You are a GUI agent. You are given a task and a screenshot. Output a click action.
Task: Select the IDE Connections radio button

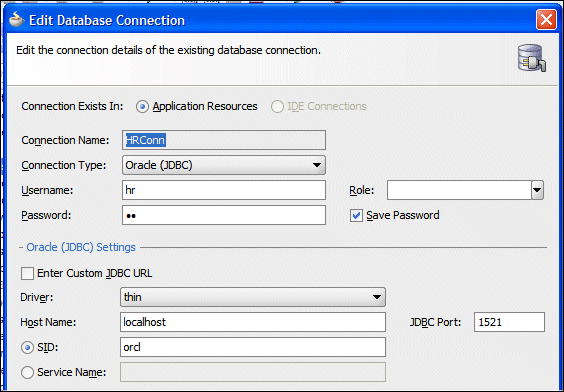click(277, 107)
